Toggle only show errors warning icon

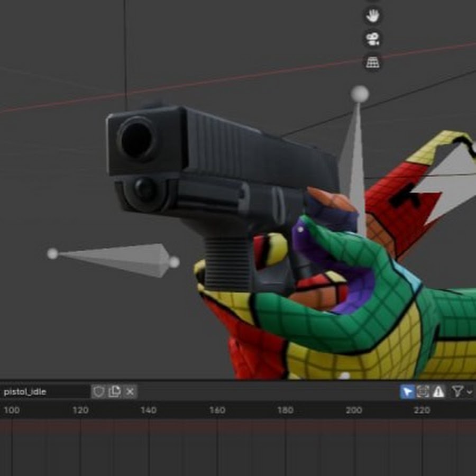point(438,391)
